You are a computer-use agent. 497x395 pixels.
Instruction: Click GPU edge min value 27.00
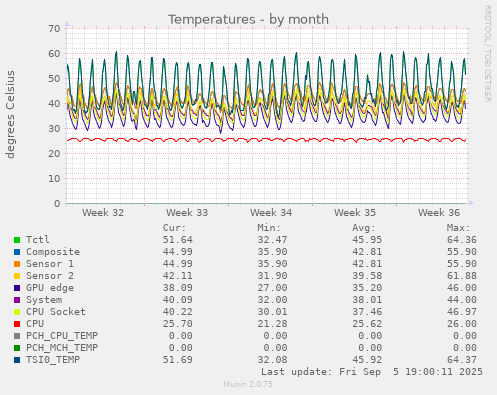[272, 288]
